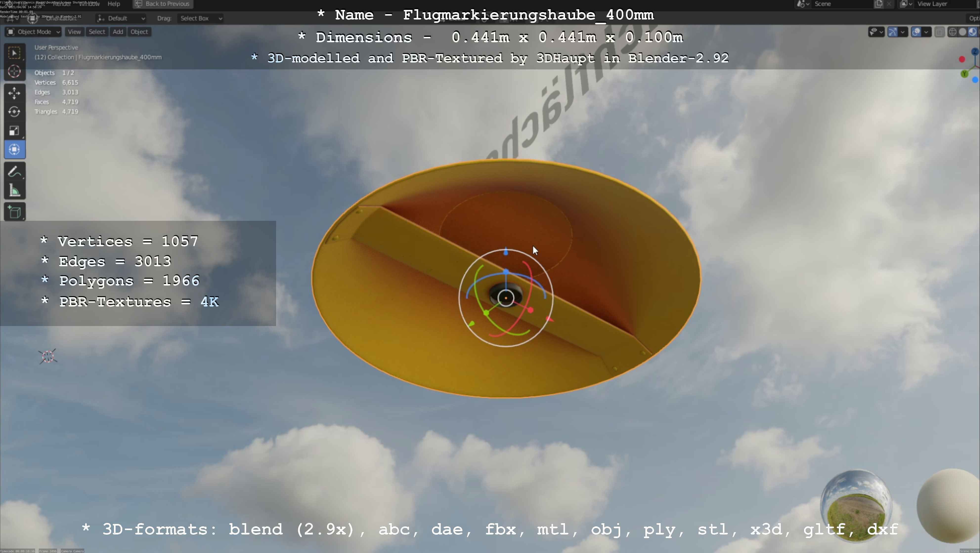Open the viewport Object menu
The height and width of the screenshot is (553, 980).
click(139, 32)
